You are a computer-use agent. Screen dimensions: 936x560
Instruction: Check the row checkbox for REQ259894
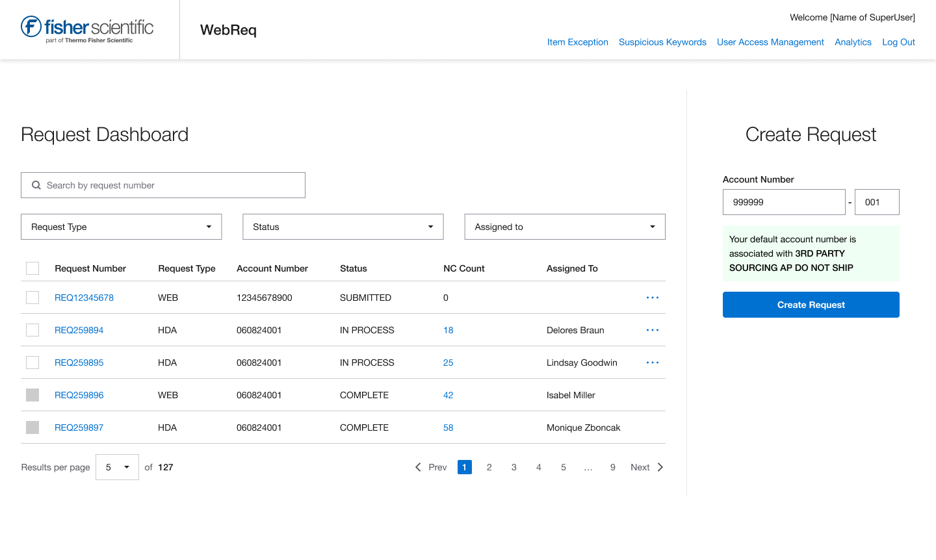point(32,330)
